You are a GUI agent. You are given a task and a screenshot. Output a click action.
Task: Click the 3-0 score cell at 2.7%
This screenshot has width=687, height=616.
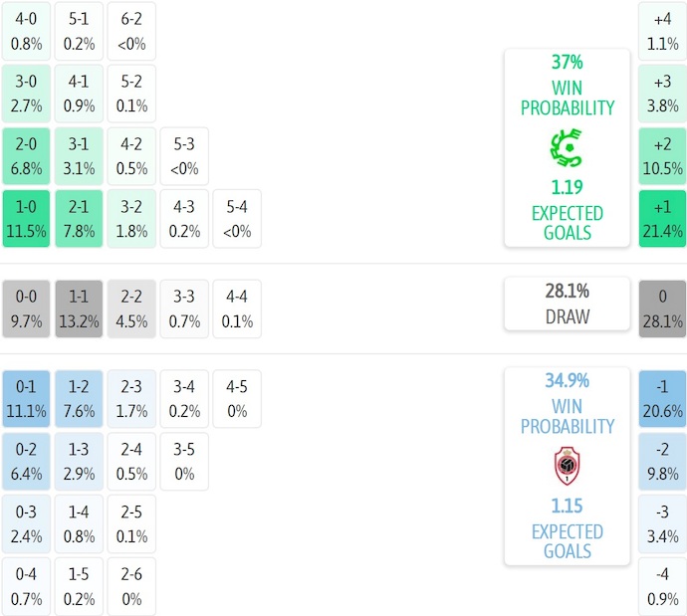27,95
